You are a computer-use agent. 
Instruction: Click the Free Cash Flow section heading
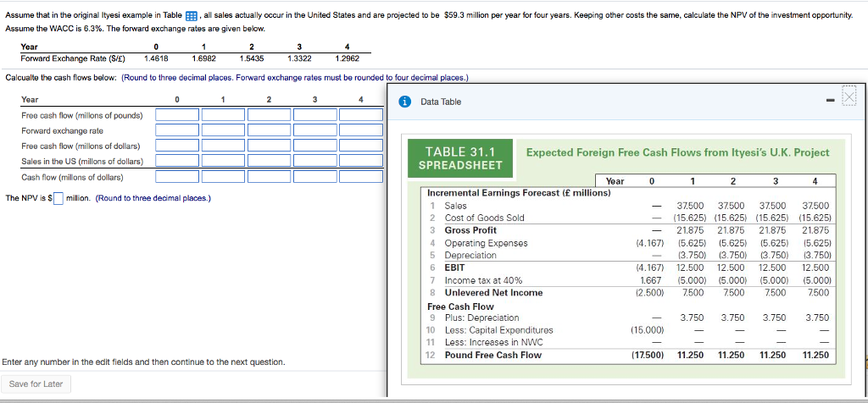[x=460, y=306]
